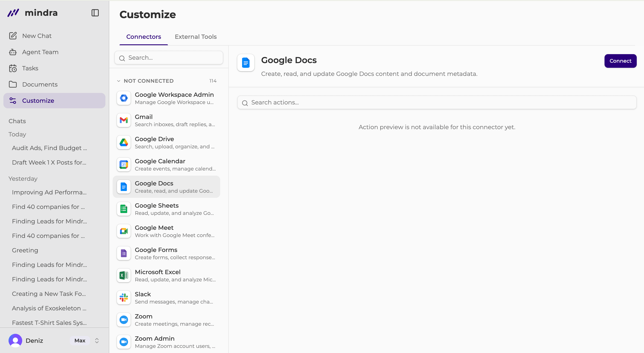Select the Google Calendar connector icon

[x=124, y=165]
